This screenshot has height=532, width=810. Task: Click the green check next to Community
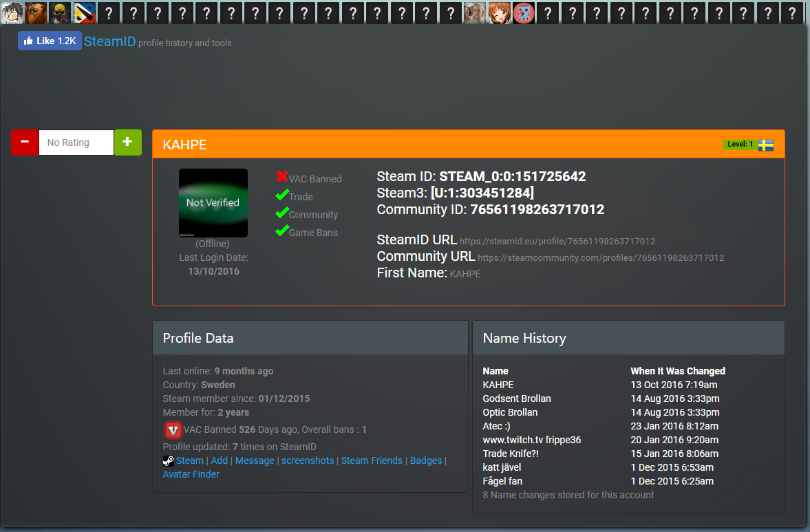(281, 213)
